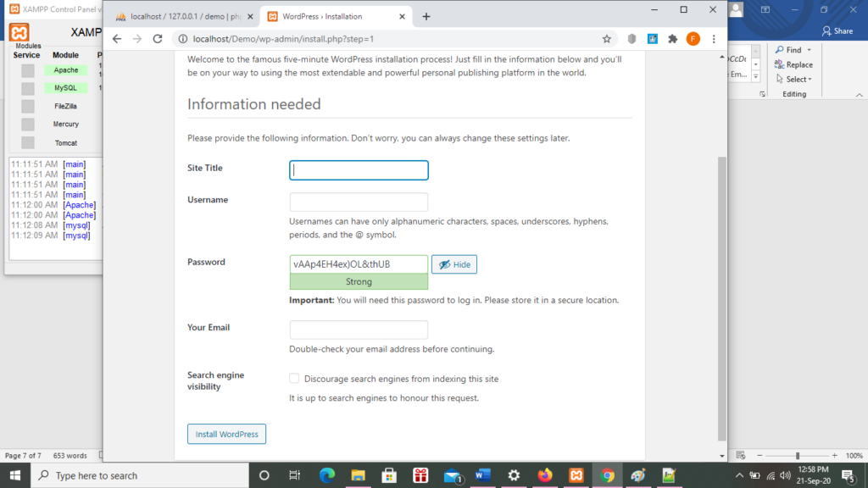Close the phpMyAdmin localhost tab
The width and height of the screenshot is (868, 488).
(x=250, y=17)
